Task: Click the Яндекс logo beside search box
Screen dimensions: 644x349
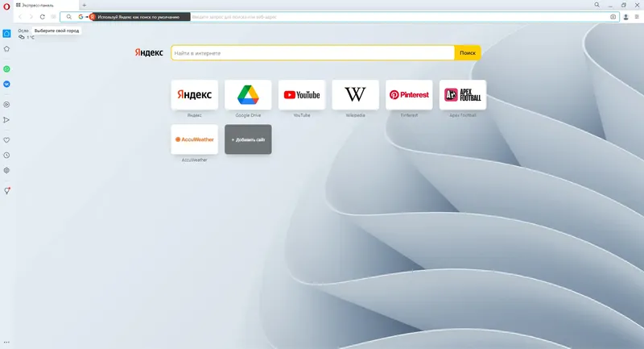Action: pos(149,52)
